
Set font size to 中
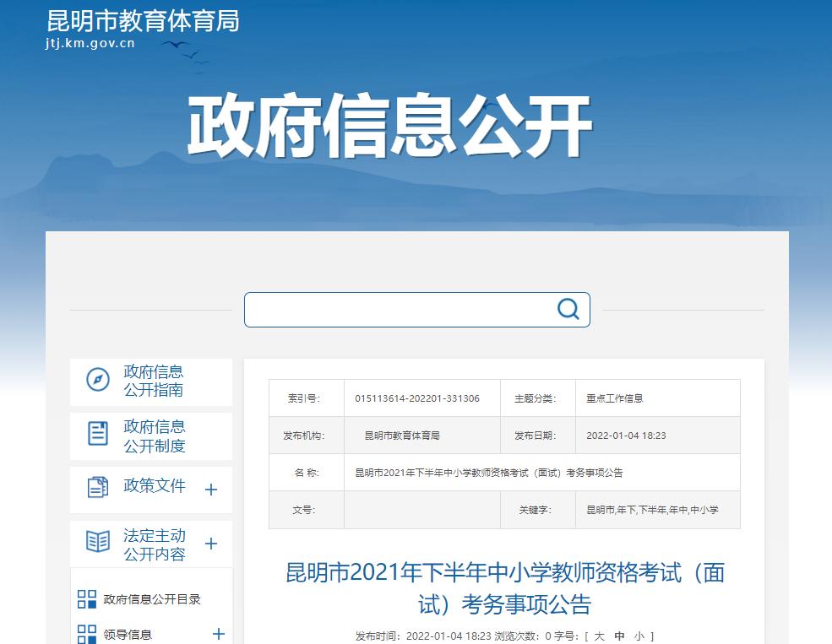point(619,636)
